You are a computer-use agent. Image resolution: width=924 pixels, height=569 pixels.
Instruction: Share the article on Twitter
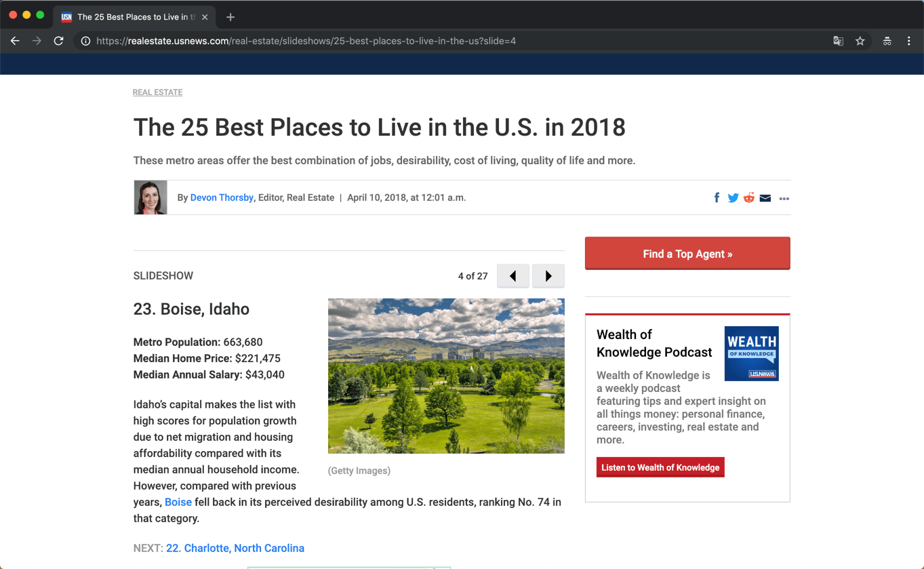click(733, 198)
